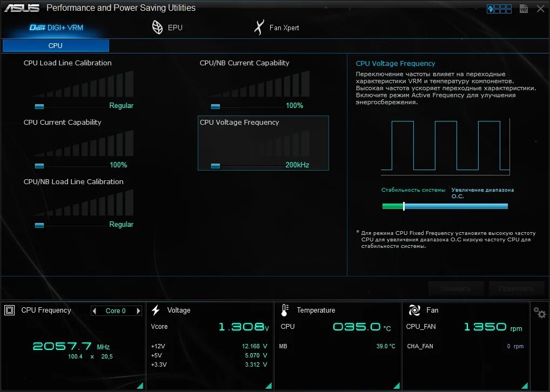550x392 pixels.
Task: Select the CPU sub-tab
Action: click(56, 45)
